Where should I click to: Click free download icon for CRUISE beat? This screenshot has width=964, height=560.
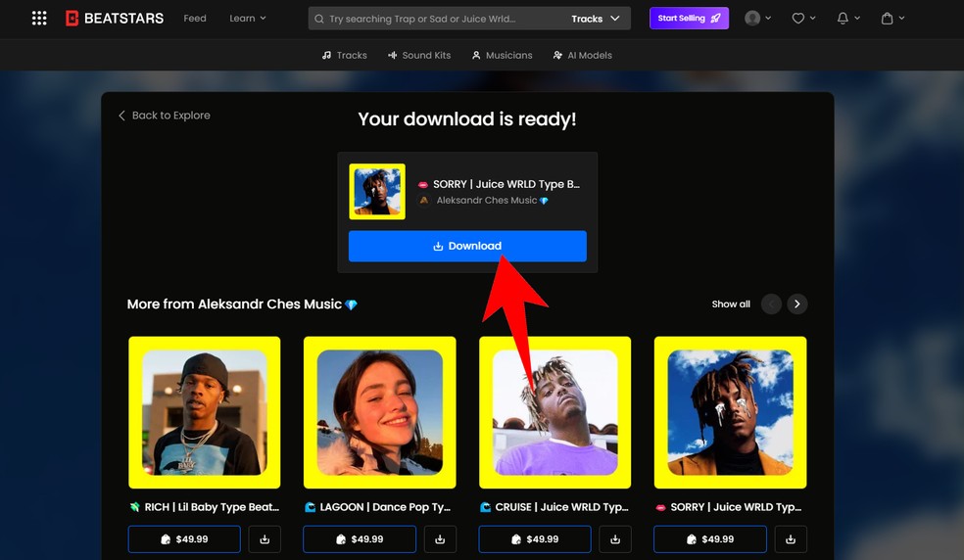pyautogui.click(x=615, y=539)
